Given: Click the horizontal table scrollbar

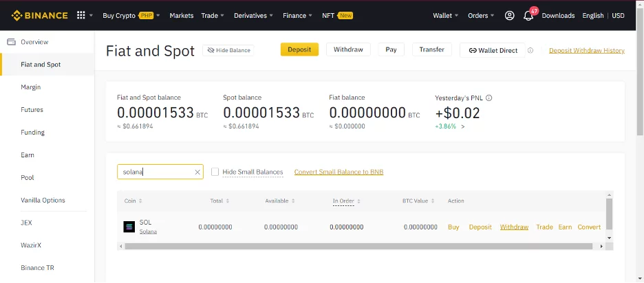Looking at the screenshot, I should [x=358, y=246].
